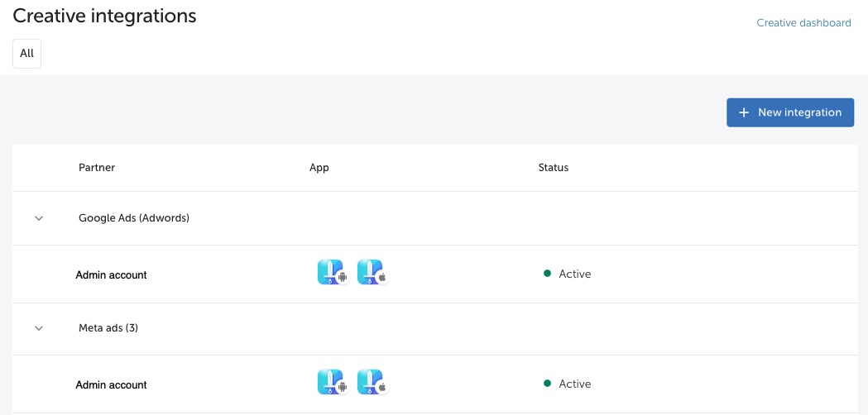This screenshot has width=868, height=415.
Task: Collapse the Google Ads (Adwords) group chevron
Action: [39, 218]
